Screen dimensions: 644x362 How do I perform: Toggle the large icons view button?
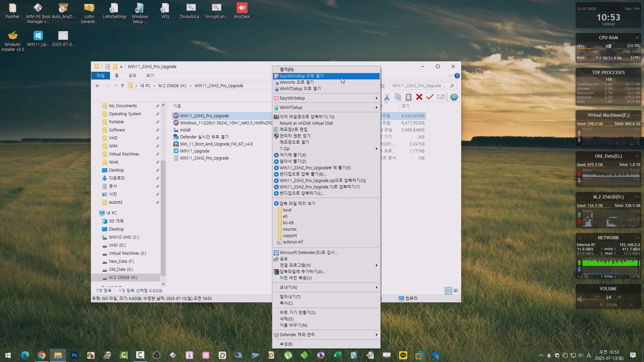(x=456, y=291)
